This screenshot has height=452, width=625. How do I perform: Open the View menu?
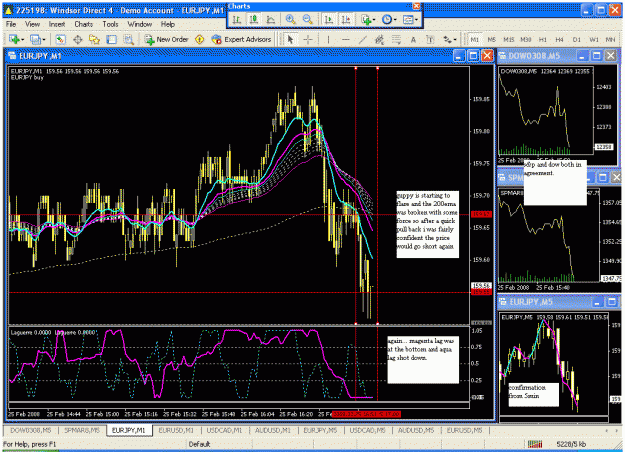[x=32, y=24]
